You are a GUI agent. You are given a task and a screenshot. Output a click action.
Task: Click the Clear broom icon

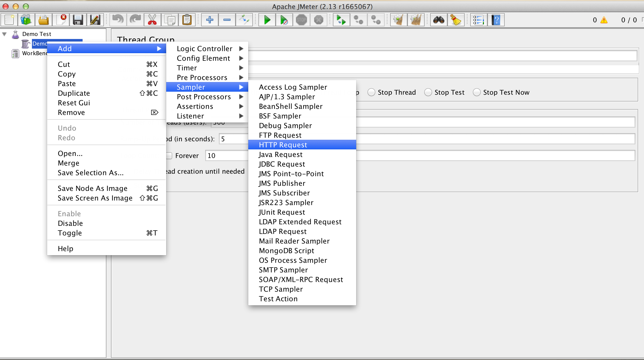(399, 20)
